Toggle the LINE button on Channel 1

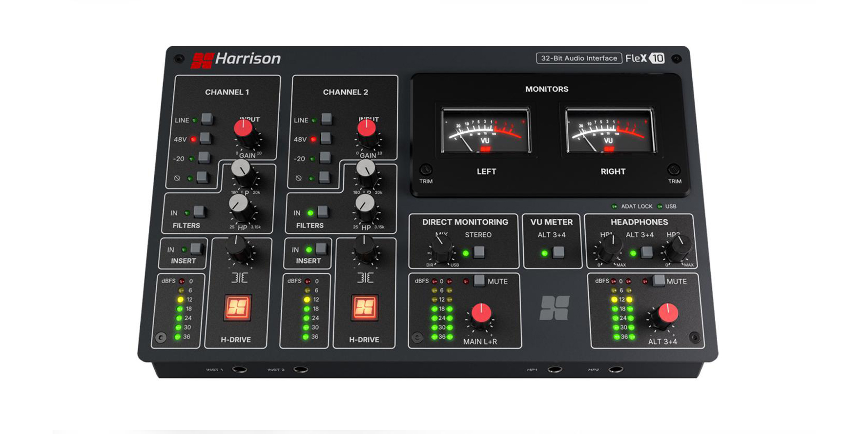pos(207,119)
